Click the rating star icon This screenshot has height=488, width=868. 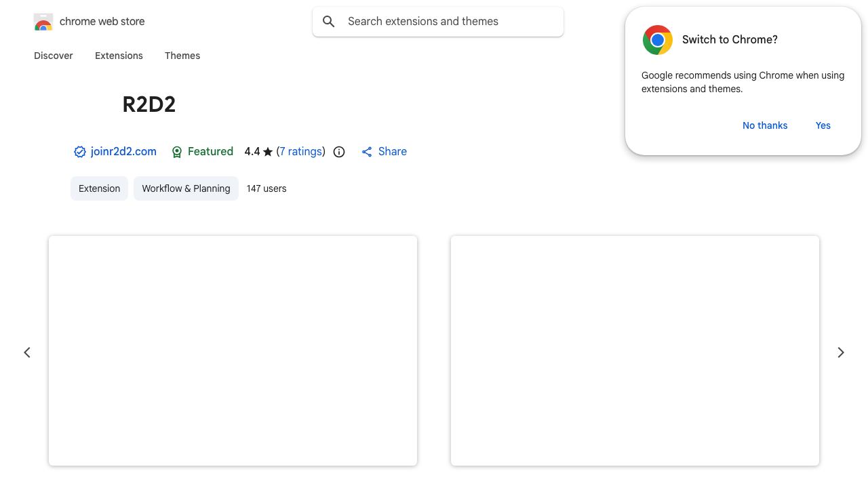[268, 152]
